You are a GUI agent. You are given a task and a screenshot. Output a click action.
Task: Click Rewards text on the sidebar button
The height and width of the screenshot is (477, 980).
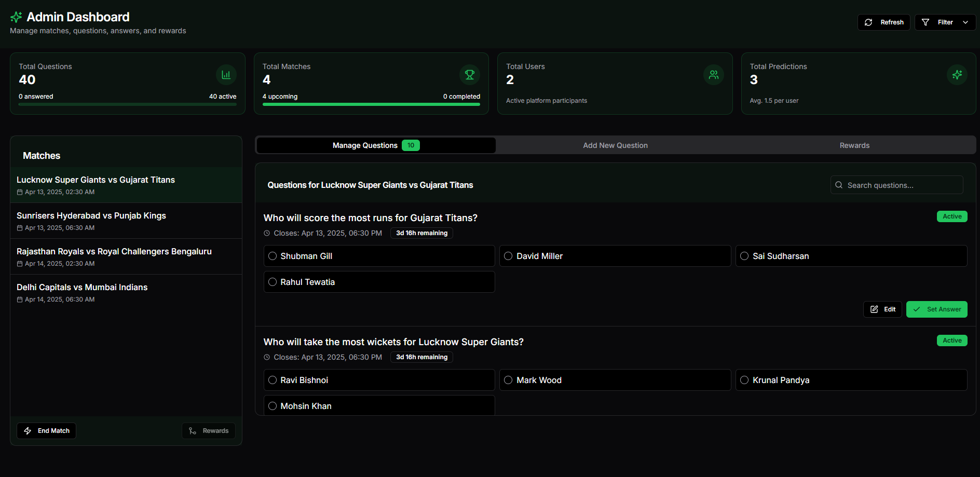215,431
